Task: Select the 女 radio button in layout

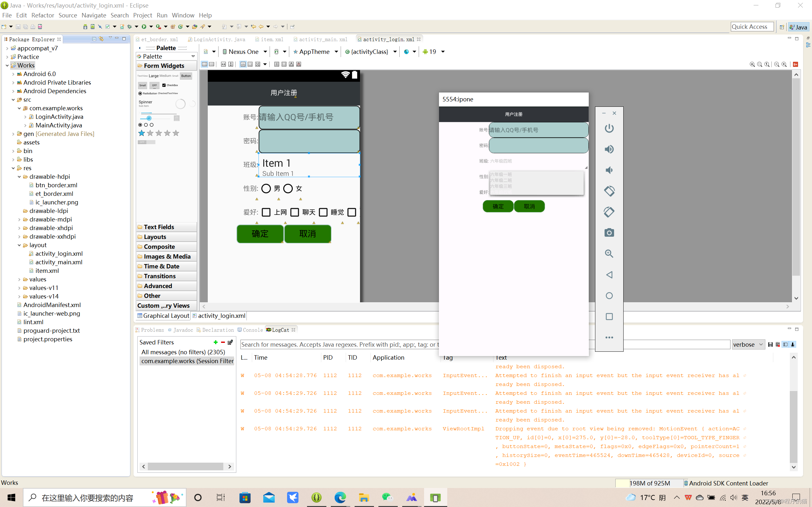Action: [288, 189]
